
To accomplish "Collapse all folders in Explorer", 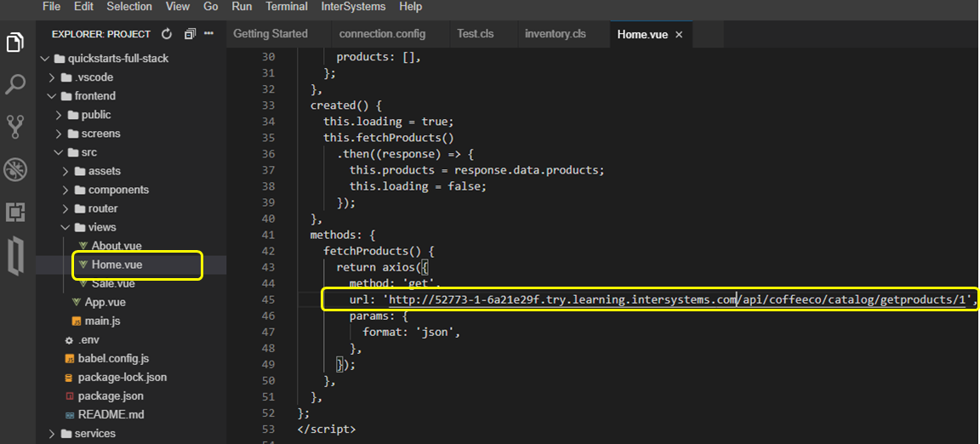I will [190, 34].
